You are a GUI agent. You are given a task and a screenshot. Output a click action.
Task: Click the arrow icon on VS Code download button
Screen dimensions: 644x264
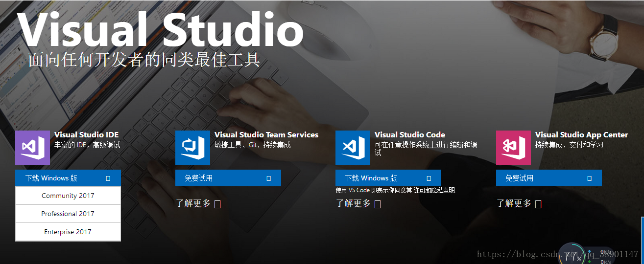429,178
